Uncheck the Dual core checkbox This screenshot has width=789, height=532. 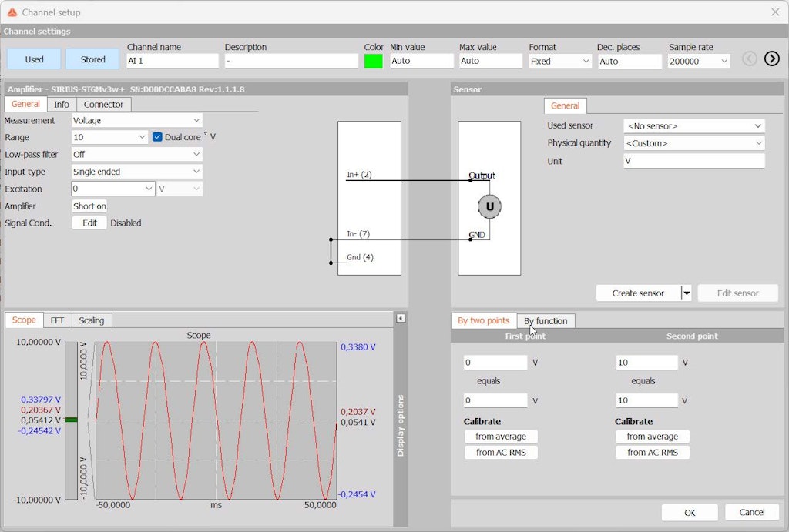[157, 137]
